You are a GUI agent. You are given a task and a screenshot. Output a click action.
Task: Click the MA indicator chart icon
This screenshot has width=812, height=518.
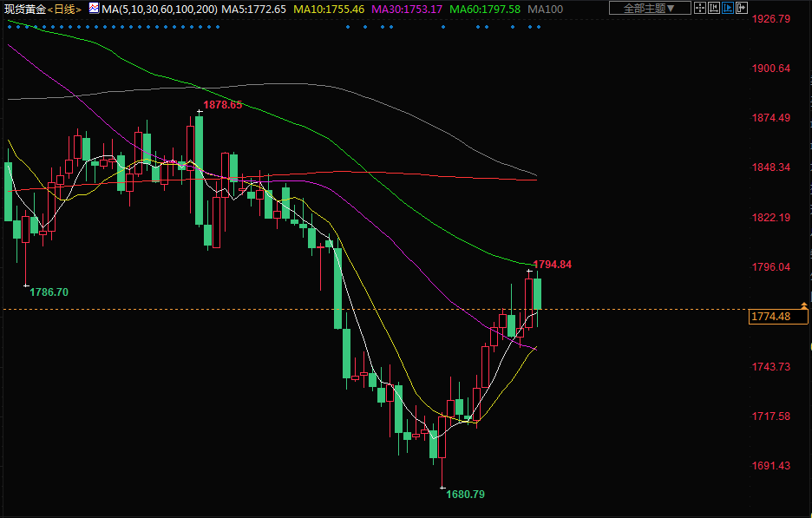(x=94, y=8)
